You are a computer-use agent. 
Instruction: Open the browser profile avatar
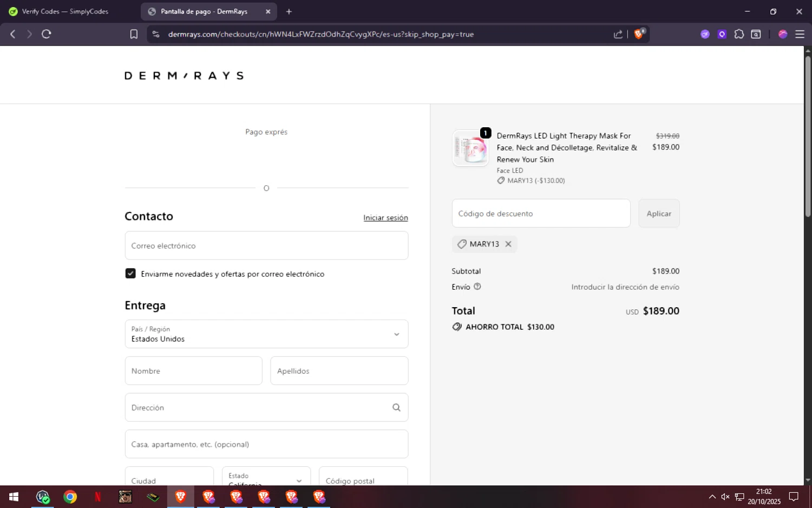pos(783,34)
